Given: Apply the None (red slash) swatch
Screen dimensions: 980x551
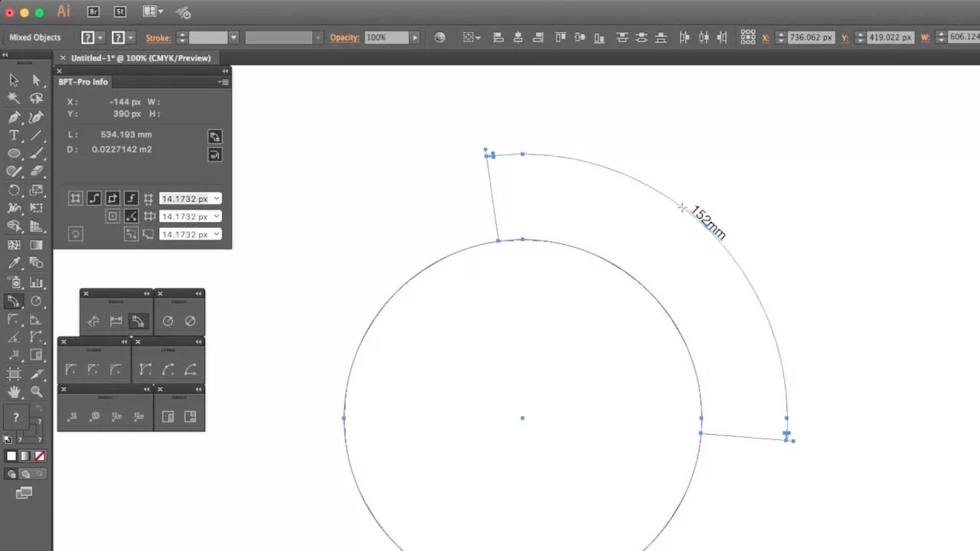Looking at the screenshot, I should tap(40, 456).
